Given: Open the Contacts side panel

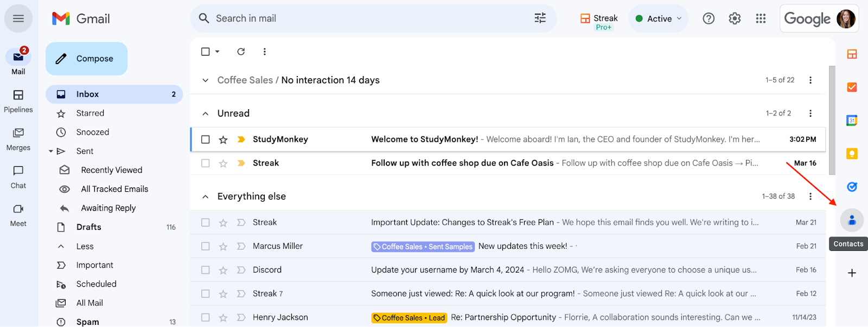Looking at the screenshot, I should tap(852, 220).
